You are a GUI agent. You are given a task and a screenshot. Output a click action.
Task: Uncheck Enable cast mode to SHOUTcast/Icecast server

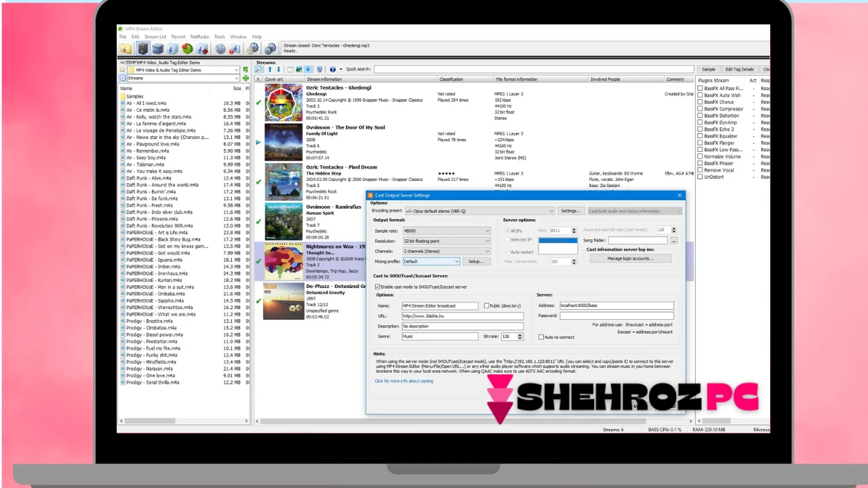pos(378,287)
